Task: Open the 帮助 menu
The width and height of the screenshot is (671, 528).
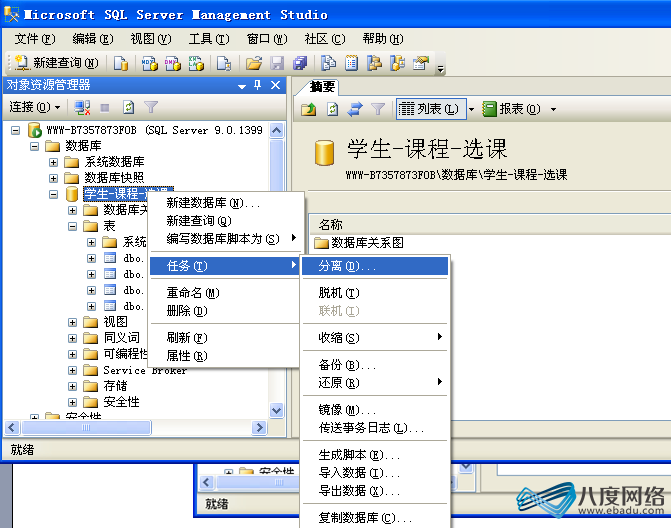Action: pos(383,39)
